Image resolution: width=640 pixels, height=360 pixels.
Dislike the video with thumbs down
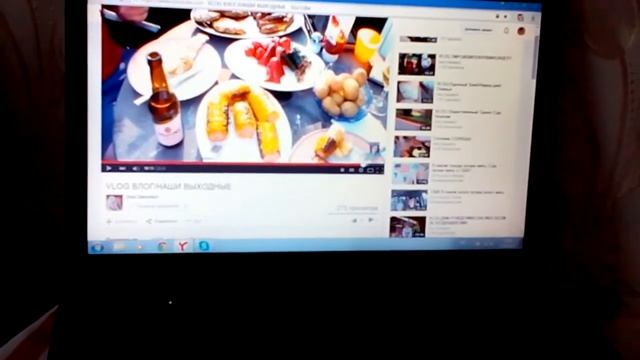pos(371,220)
